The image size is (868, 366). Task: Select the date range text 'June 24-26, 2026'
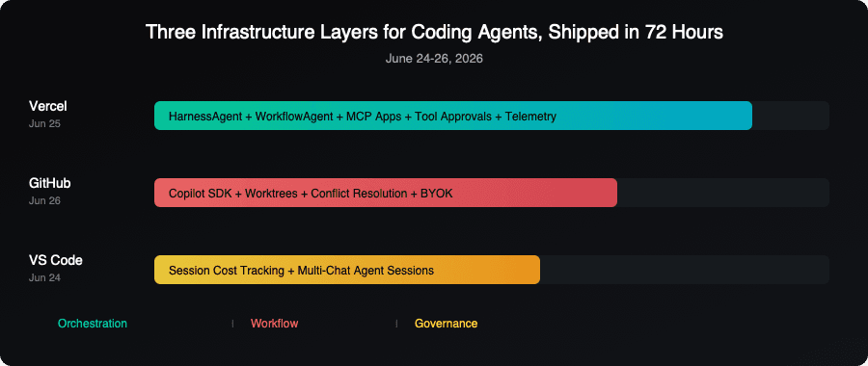click(434, 59)
